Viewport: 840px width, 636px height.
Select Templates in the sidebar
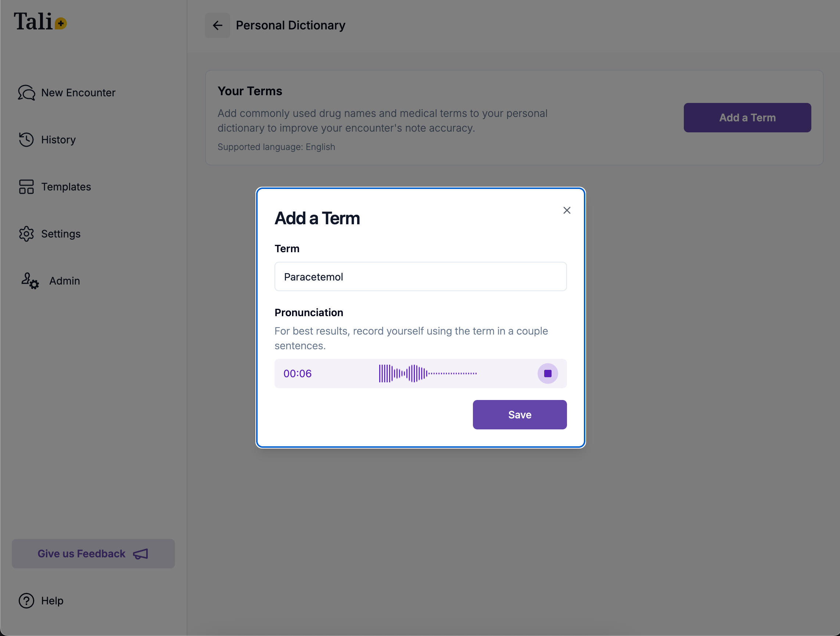click(66, 187)
